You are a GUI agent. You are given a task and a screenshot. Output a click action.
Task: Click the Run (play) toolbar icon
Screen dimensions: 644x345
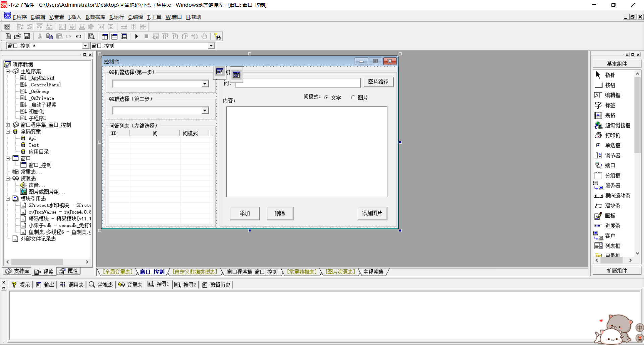(137, 37)
